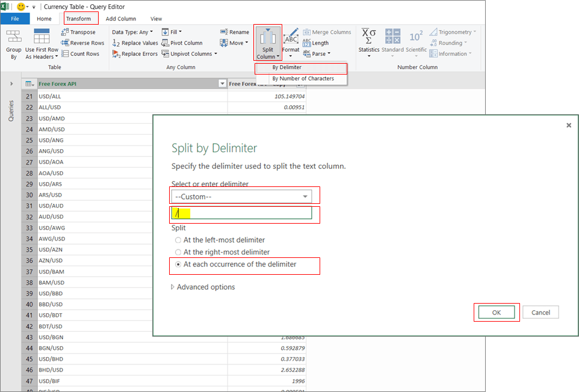
Task: Click the custom delimiter text field
Action: [x=241, y=213]
